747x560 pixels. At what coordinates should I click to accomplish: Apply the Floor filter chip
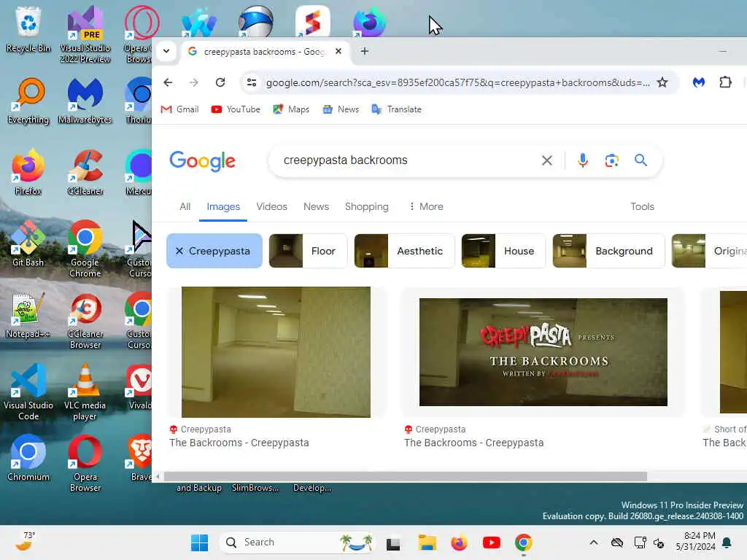(x=309, y=251)
